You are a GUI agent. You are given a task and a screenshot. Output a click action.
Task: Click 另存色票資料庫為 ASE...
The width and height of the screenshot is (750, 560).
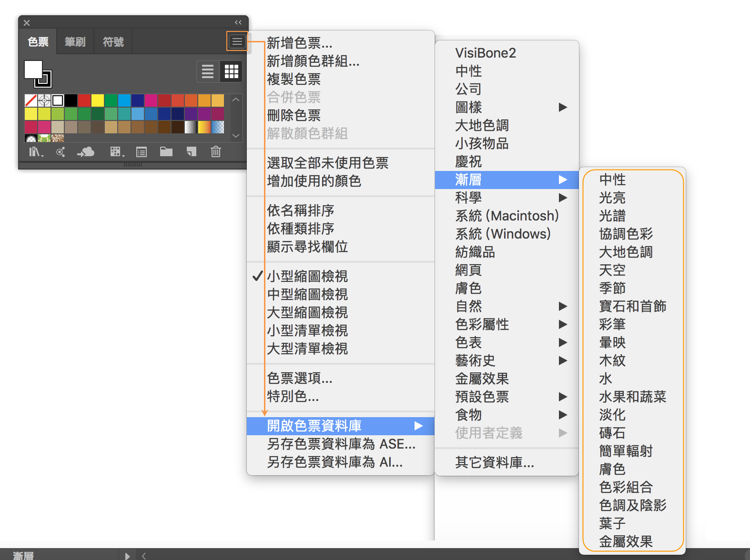coord(341,444)
